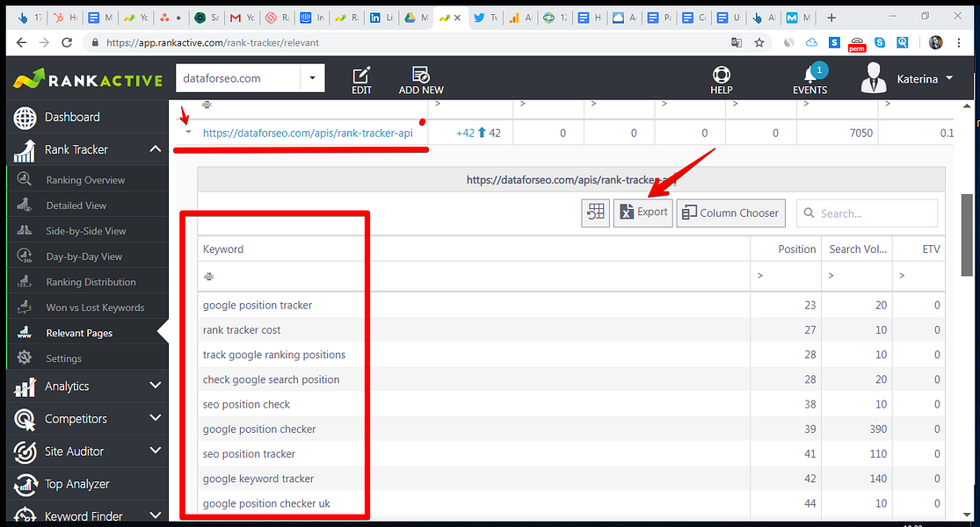
Task: Click the cloud extension icon
Action: pos(811,42)
